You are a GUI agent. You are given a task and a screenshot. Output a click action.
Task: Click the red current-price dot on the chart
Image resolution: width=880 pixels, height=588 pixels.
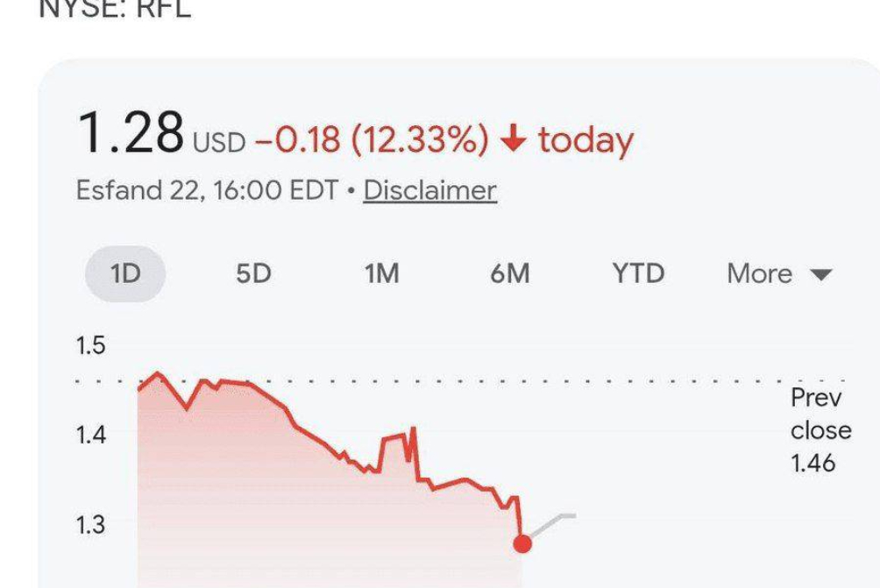(x=522, y=544)
